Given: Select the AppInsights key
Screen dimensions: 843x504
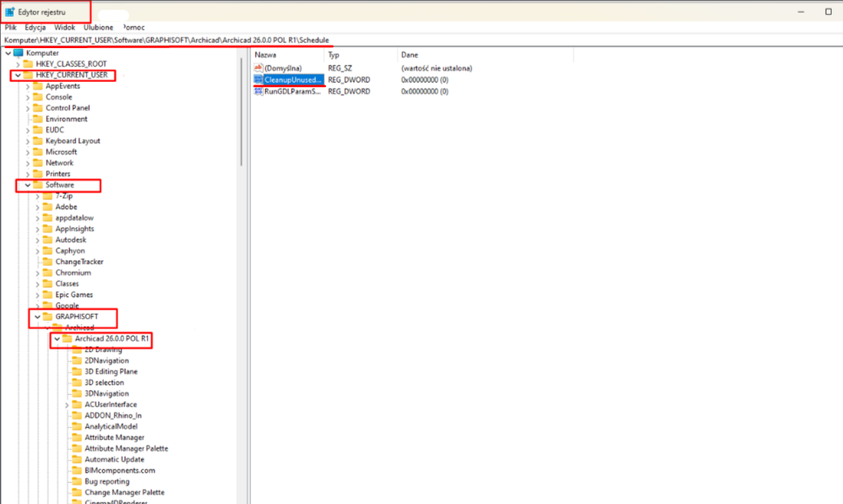Looking at the screenshot, I should [x=74, y=229].
